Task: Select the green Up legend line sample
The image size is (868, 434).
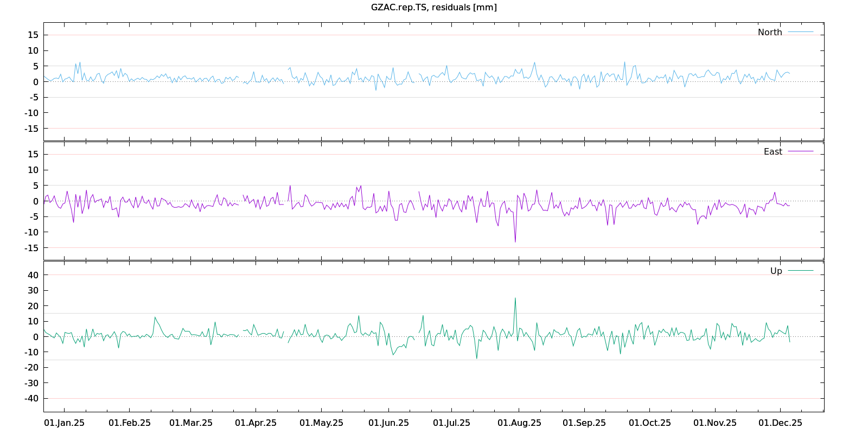Action: click(800, 271)
